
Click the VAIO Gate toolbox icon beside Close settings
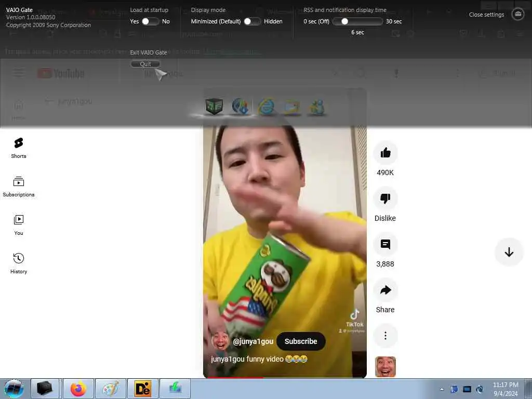[518, 14]
